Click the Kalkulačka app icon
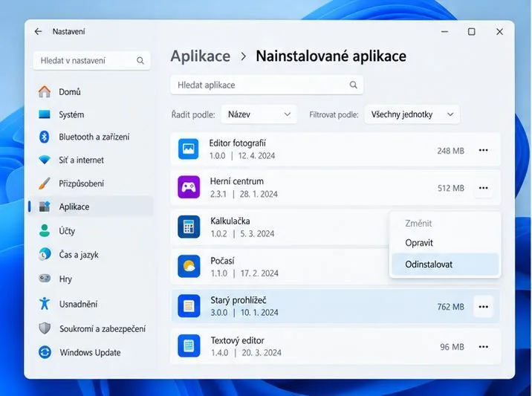532x396 pixels. [x=189, y=227]
